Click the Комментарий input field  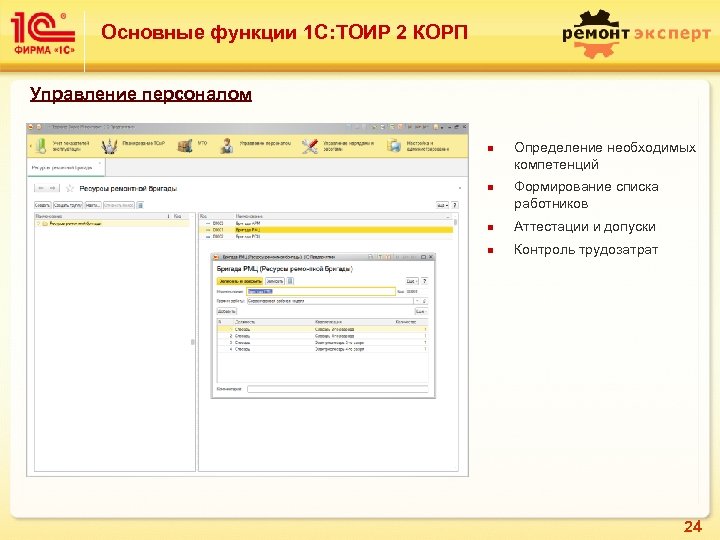point(338,389)
